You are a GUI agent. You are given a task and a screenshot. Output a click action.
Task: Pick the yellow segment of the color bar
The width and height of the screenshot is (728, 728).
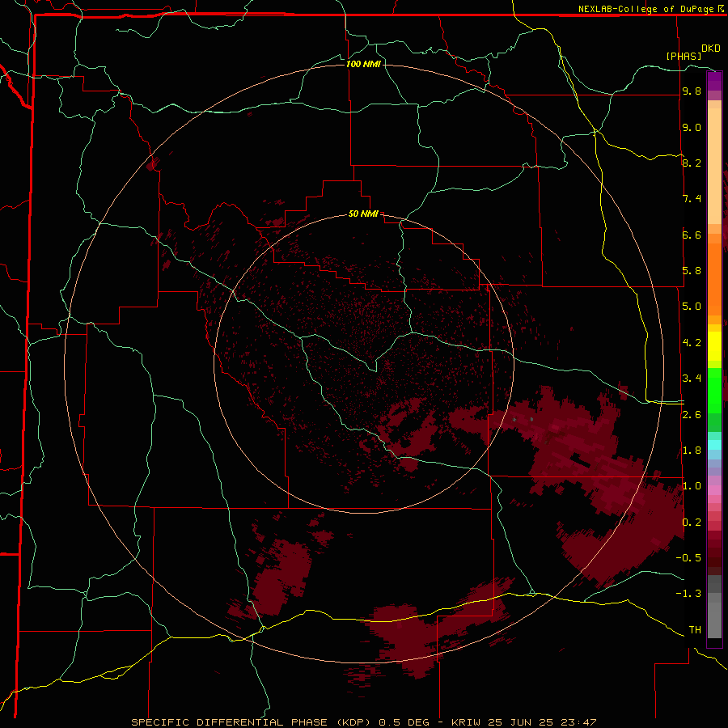coord(714,346)
